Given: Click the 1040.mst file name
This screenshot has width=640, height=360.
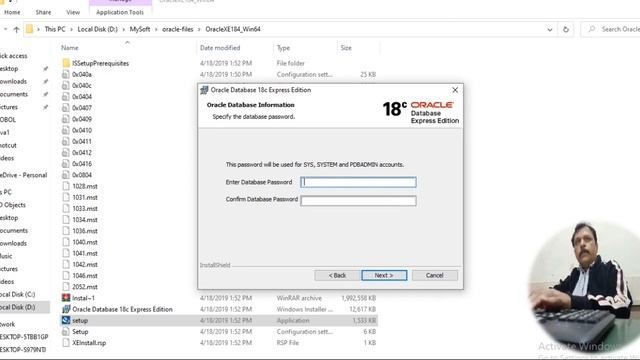Looking at the screenshot, I should [x=85, y=242].
